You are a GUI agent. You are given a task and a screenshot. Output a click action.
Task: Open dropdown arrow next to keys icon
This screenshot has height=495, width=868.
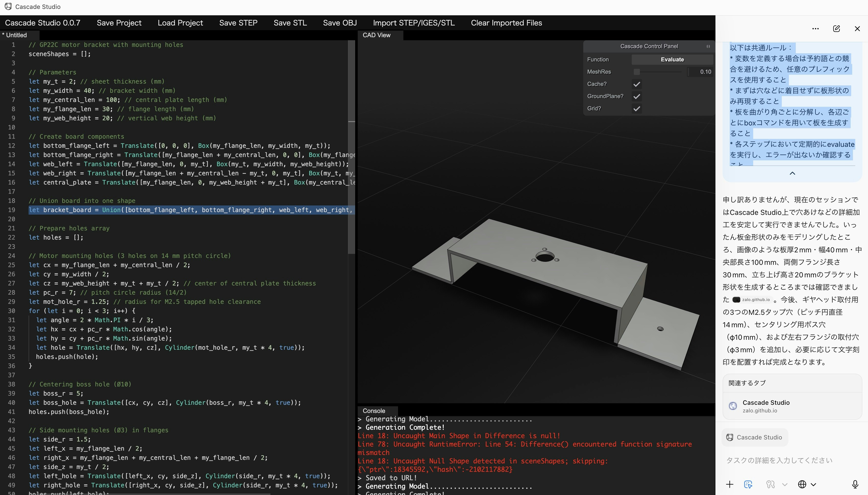point(785,485)
